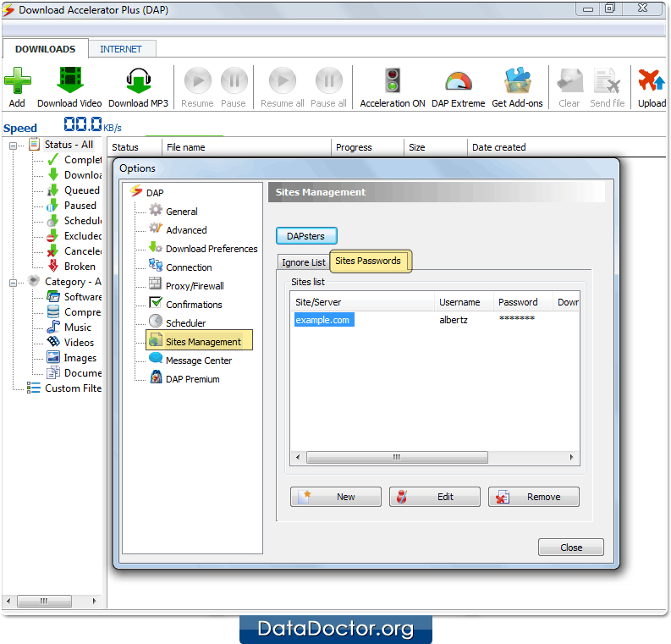Select Compressed category
Image resolution: width=671 pixels, height=644 pixels.
pyautogui.click(x=75, y=312)
